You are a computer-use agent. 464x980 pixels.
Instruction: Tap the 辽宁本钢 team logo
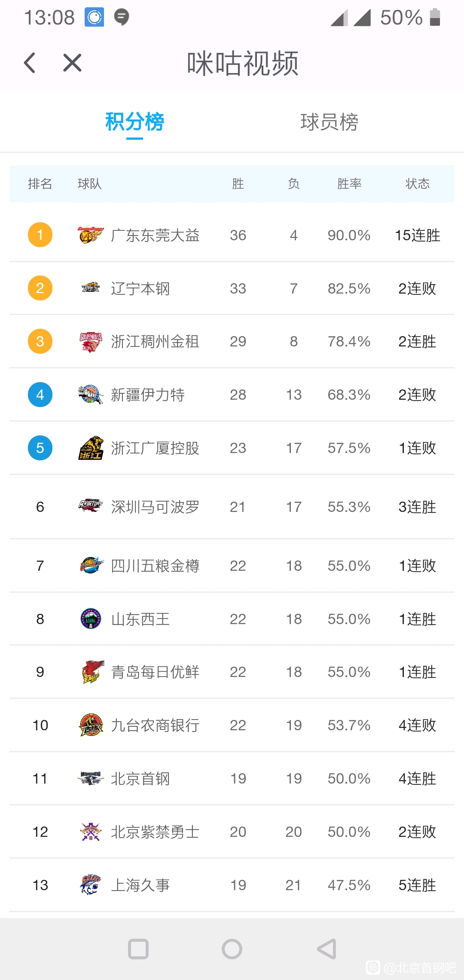point(91,288)
